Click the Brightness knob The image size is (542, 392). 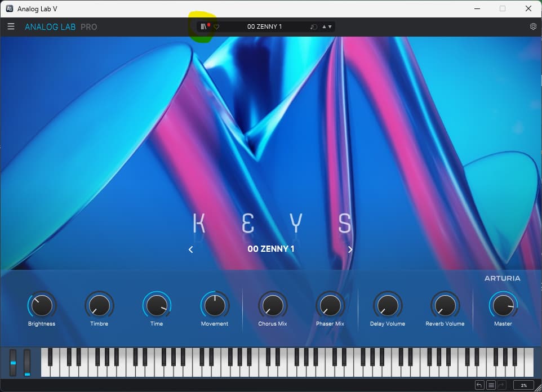click(42, 305)
